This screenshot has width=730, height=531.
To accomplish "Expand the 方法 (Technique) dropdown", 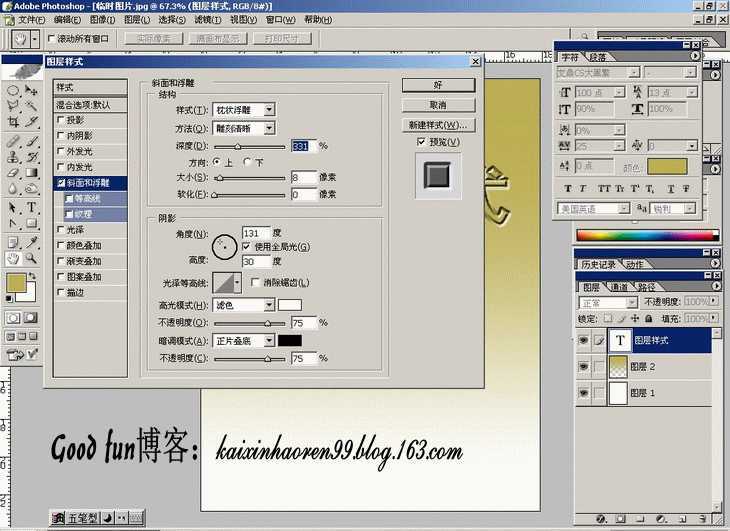I will click(271, 128).
